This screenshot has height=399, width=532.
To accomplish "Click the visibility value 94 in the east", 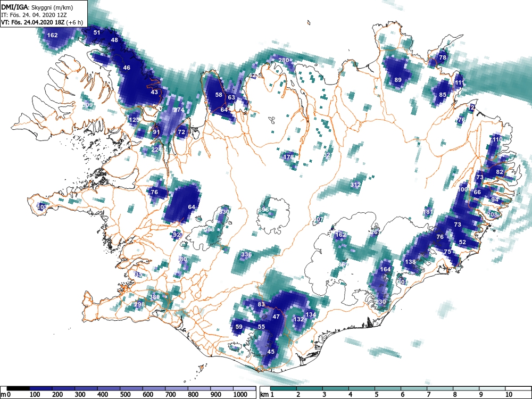I will (x=495, y=199).
